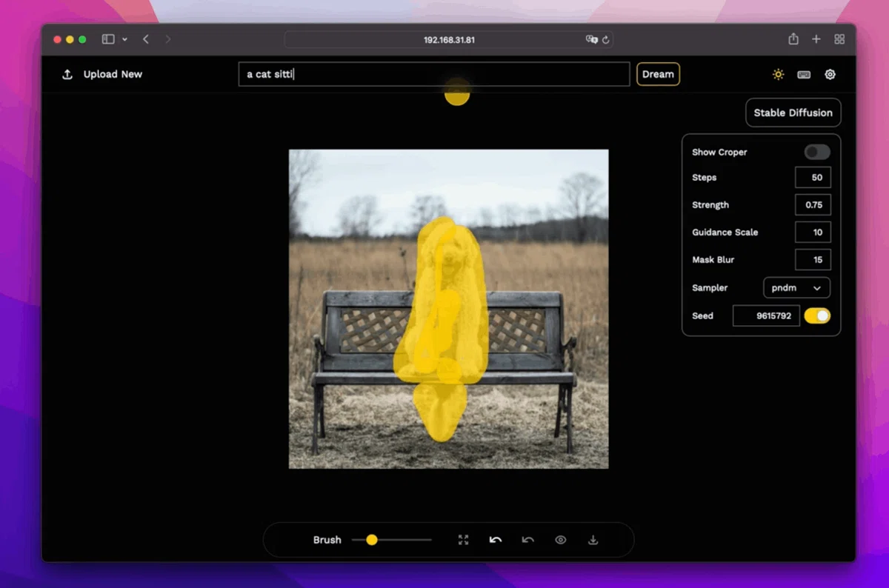Go back with the Safari back arrow

tap(146, 39)
